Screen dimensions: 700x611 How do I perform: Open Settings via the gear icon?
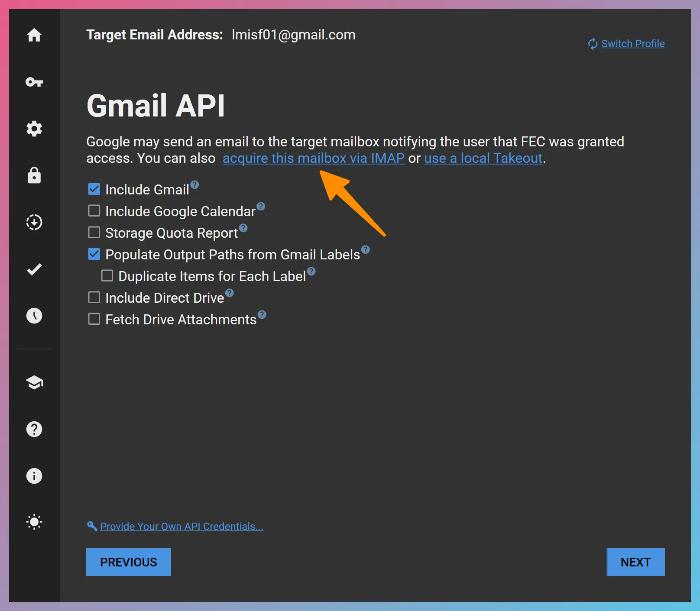point(34,129)
